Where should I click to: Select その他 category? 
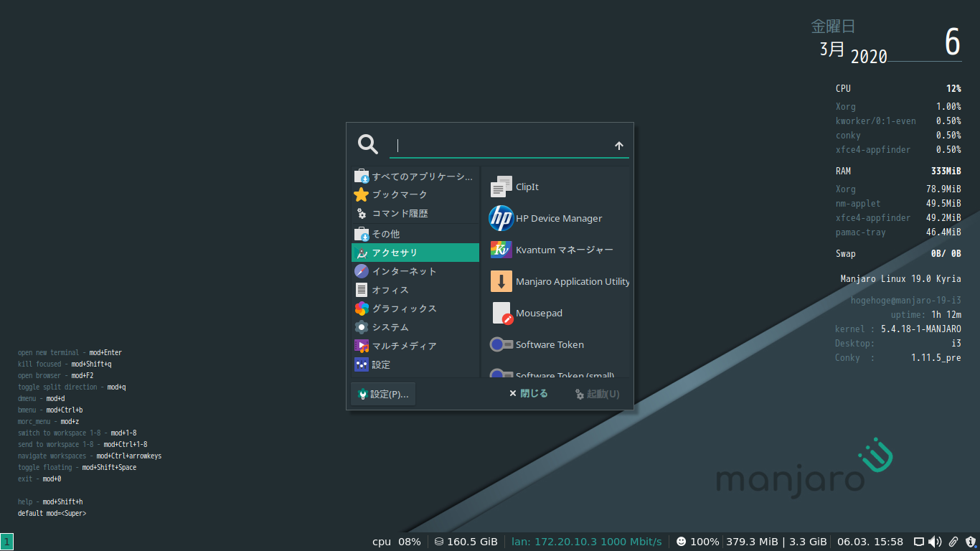click(415, 234)
